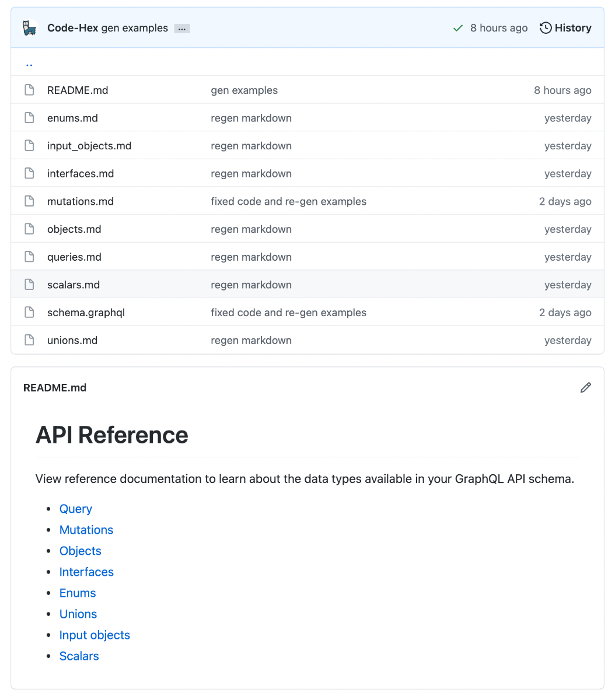The image size is (615, 700).
Task: Click the green commit status checkmark
Action: tap(458, 28)
